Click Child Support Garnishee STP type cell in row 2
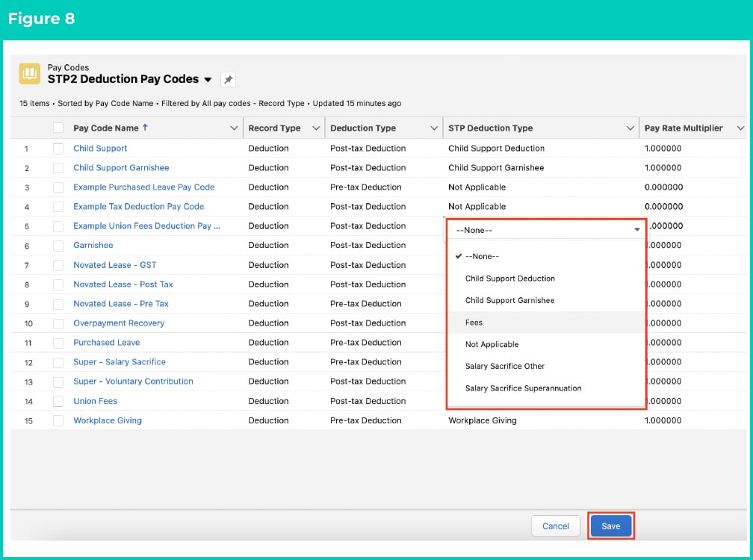 (x=541, y=167)
